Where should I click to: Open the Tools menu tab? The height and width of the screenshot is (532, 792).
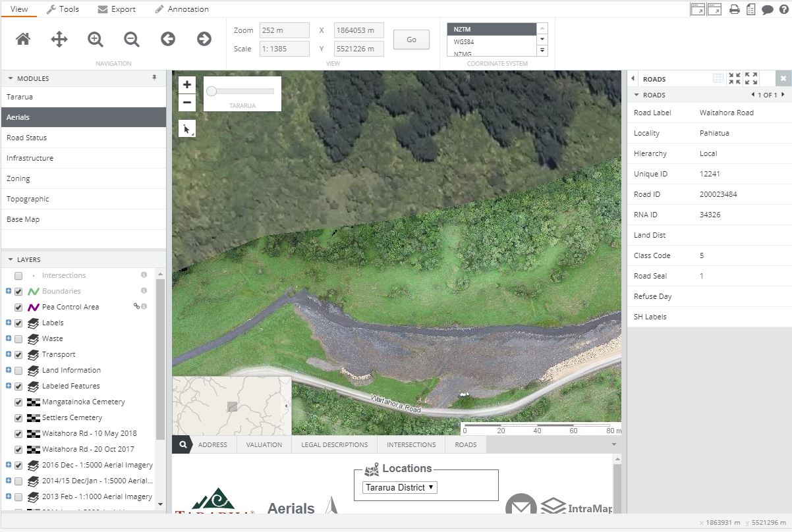pyautogui.click(x=63, y=9)
